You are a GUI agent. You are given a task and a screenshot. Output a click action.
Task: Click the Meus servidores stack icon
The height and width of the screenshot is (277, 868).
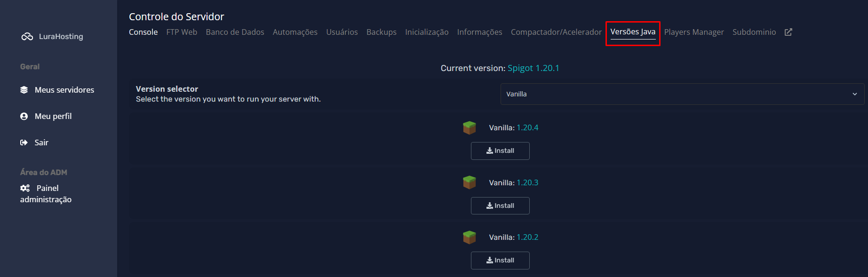pyautogui.click(x=24, y=90)
